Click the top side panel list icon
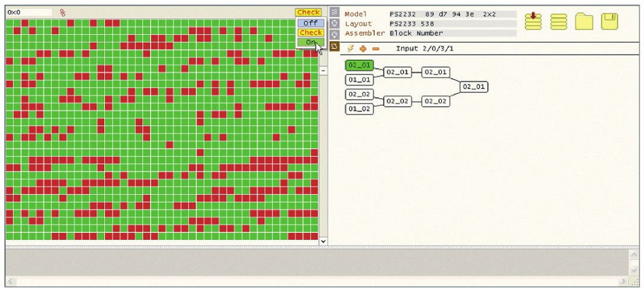 coord(334,12)
